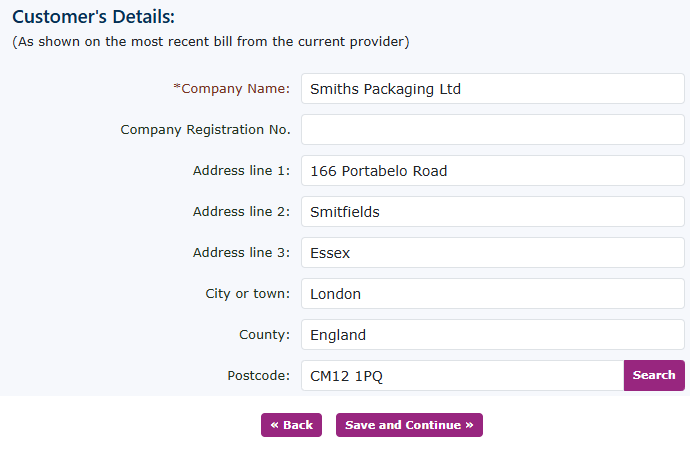Click the Customer's Details heading
Screen dimensions: 690x452
[93, 17]
